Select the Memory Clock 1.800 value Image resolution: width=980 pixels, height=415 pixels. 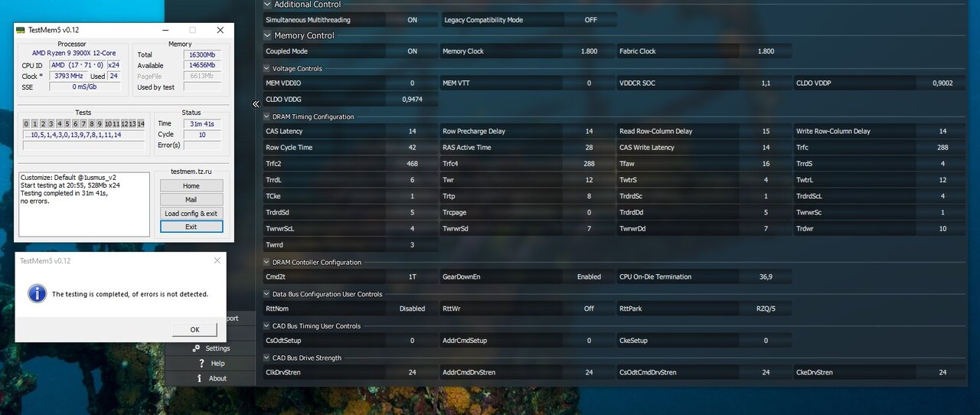tap(589, 51)
